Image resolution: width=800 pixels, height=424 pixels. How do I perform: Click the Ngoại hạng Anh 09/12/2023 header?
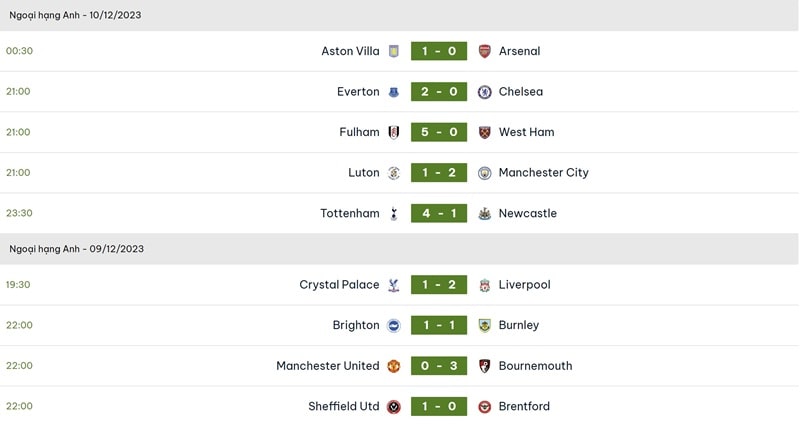coord(77,249)
